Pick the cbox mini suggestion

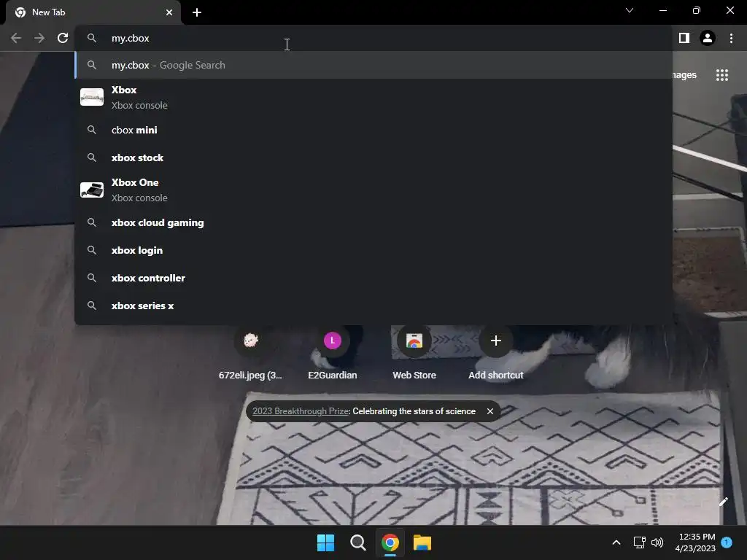[x=373, y=130]
